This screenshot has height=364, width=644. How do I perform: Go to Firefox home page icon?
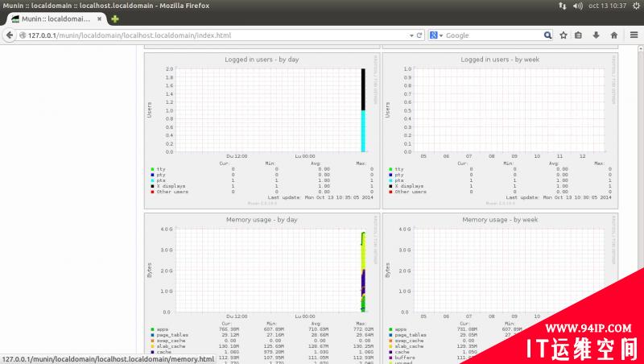click(614, 35)
